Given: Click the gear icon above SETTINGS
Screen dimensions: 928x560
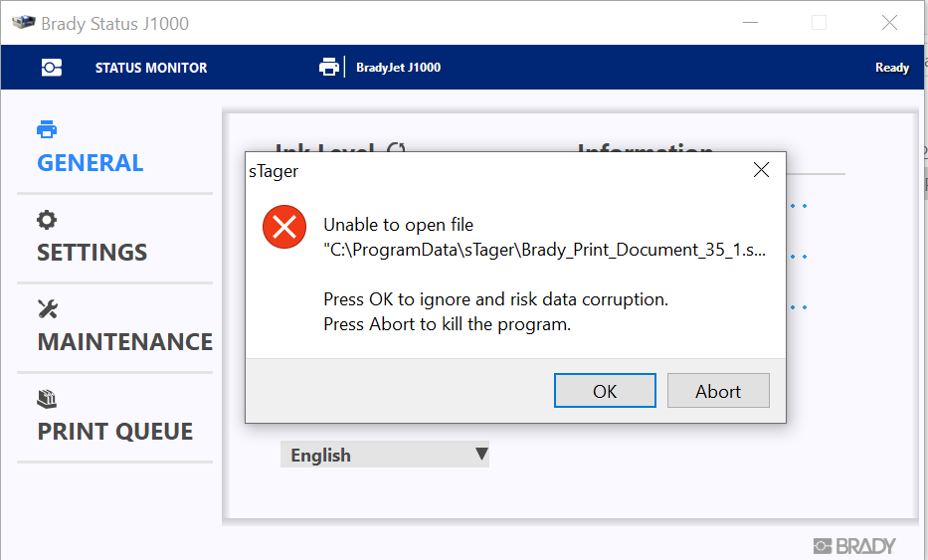Looking at the screenshot, I should point(47,220).
